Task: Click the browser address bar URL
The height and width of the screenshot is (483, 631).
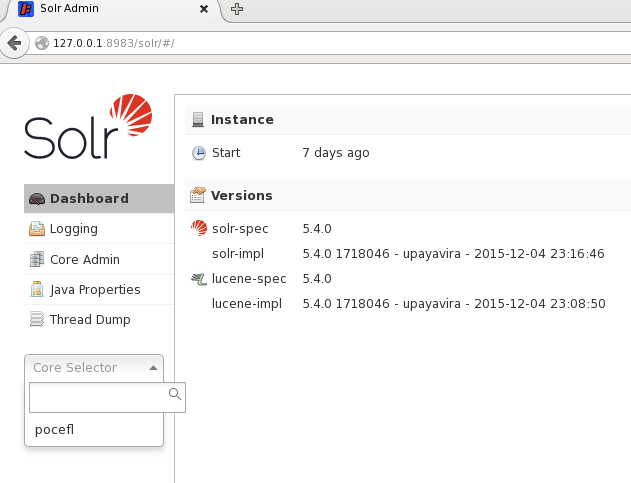Action: click(x=114, y=43)
